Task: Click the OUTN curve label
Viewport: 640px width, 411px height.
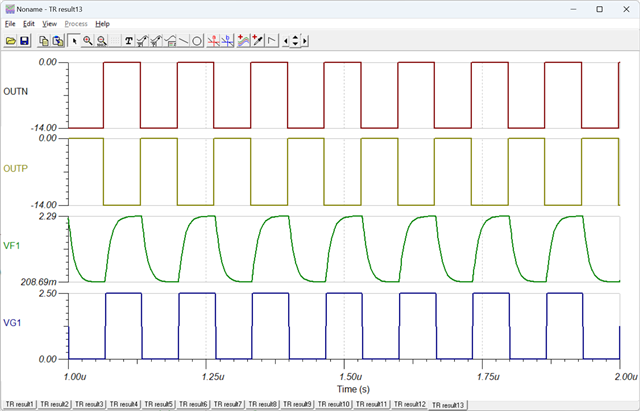Action: point(16,91)
